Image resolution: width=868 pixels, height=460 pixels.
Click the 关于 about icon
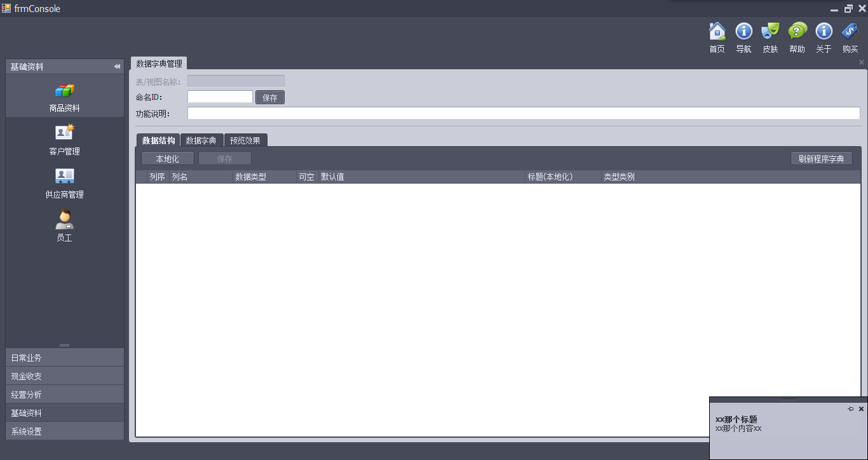824,32
